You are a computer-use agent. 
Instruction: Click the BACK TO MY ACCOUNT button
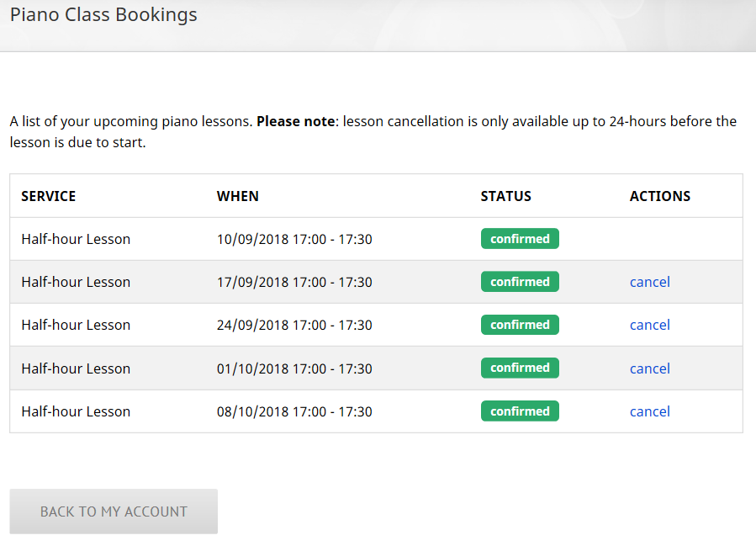tap(113, 511)
